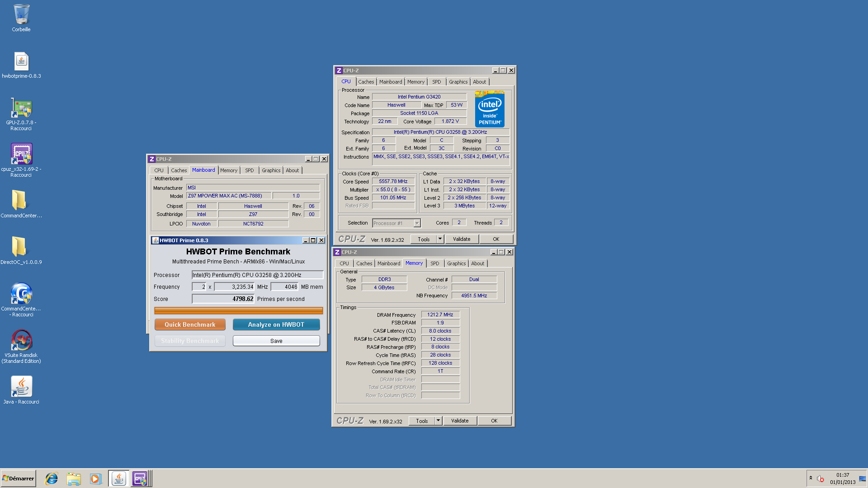The width and height of the screenshot is (868, 488).
Task: Switch to the Java app in taskbar
Action: (118, 479)
